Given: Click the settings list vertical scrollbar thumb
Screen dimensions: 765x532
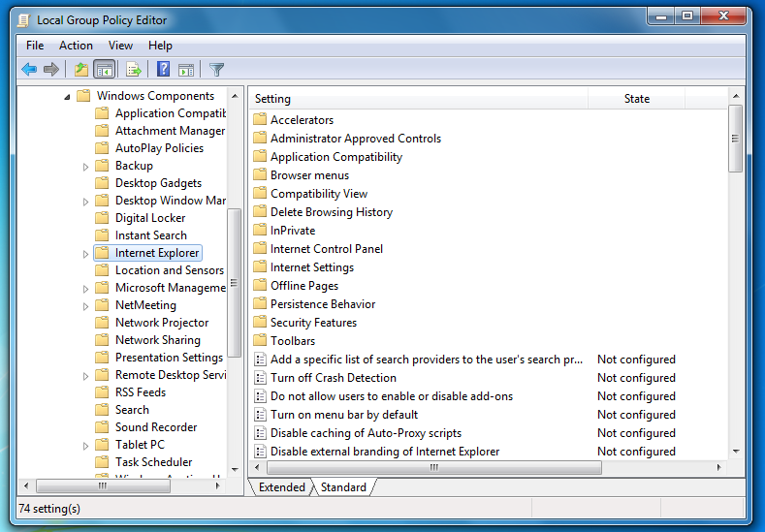Looking at the screenshot, I should pyautogui.click(x=735, y=139).
